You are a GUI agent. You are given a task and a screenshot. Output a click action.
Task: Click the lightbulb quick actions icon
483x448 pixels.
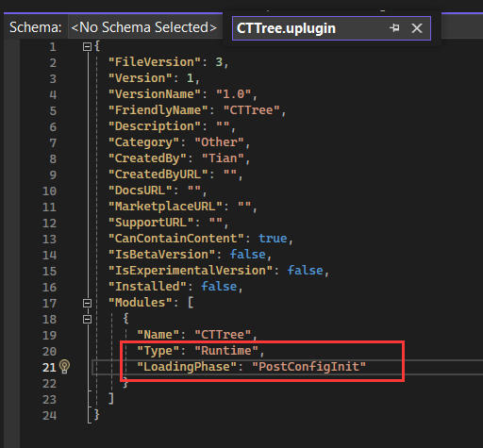(64, 366)
